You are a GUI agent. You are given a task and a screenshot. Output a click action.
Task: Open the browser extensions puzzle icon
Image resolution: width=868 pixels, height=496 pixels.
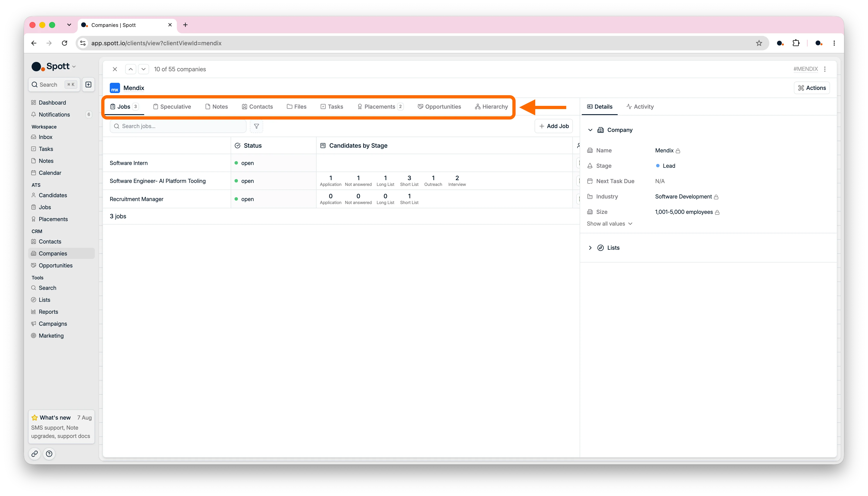coord(796,43)
